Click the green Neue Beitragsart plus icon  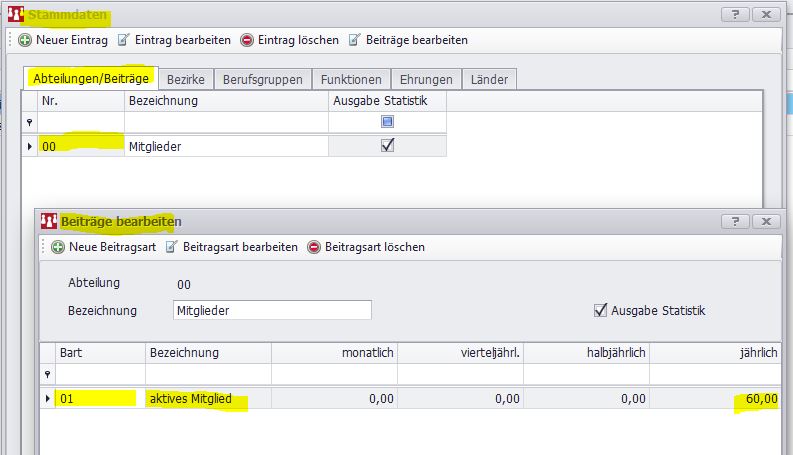(x=59, y=247)
